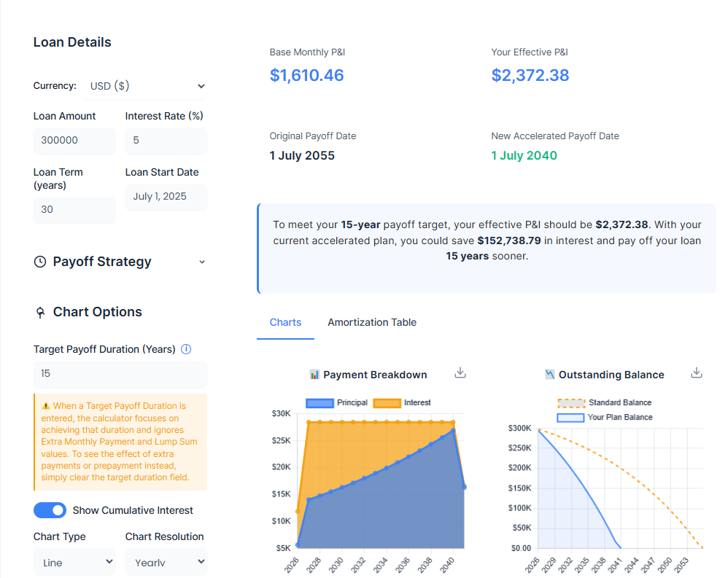728x578 pixels.
Task: Click the Target Payoff Duration input
Action: 120,373
